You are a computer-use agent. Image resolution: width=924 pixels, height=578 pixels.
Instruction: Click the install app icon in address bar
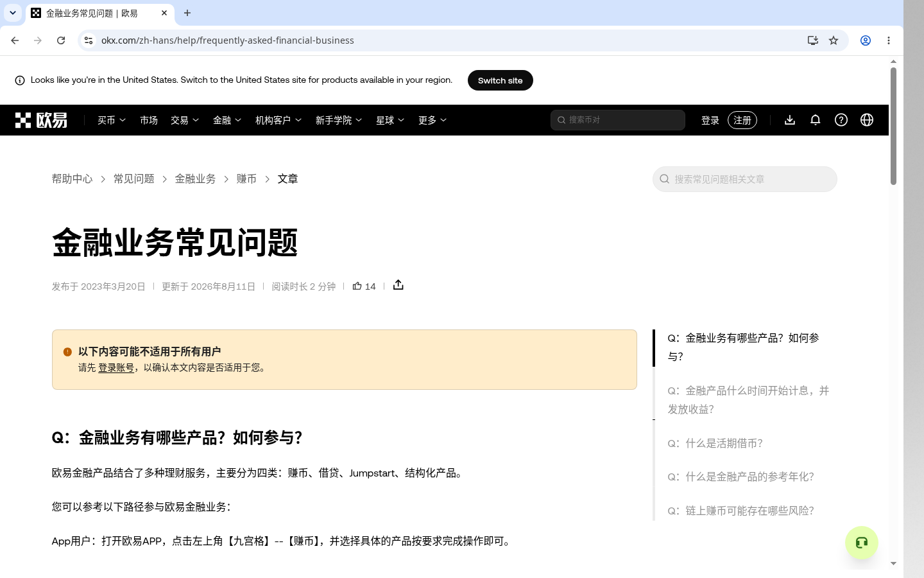pos(813,40)
